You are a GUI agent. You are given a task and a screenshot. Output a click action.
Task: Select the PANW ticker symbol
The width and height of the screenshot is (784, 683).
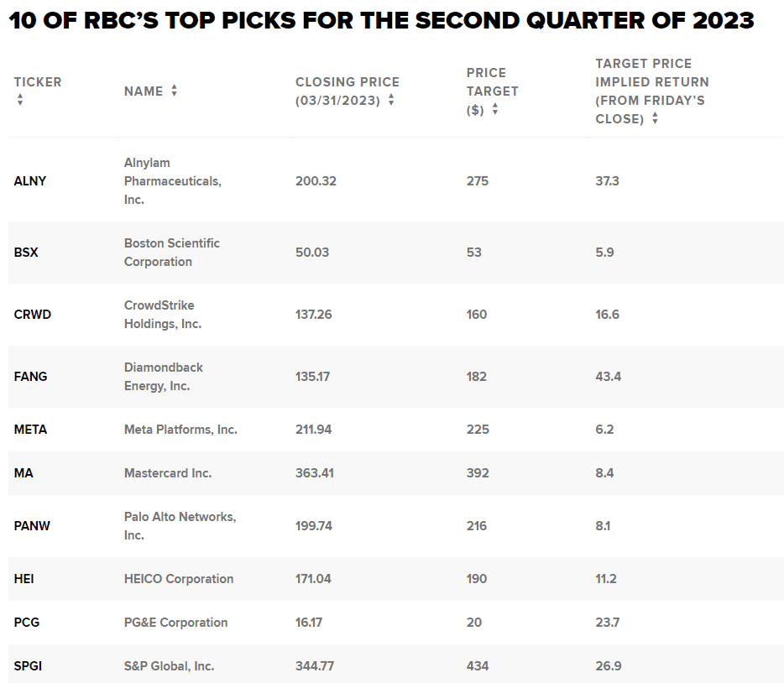(32, 525)
